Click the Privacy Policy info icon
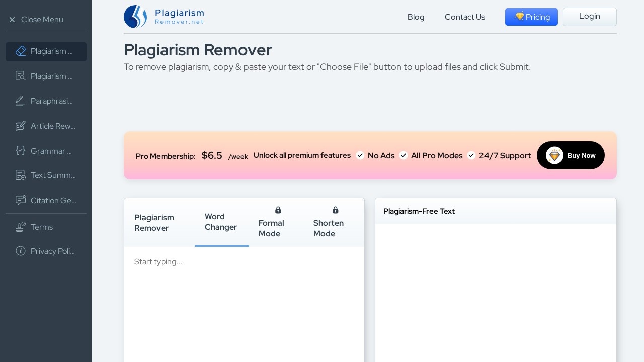Image resolution: width=644 pixels, height=362 pixels. click(x=21, y=251)
